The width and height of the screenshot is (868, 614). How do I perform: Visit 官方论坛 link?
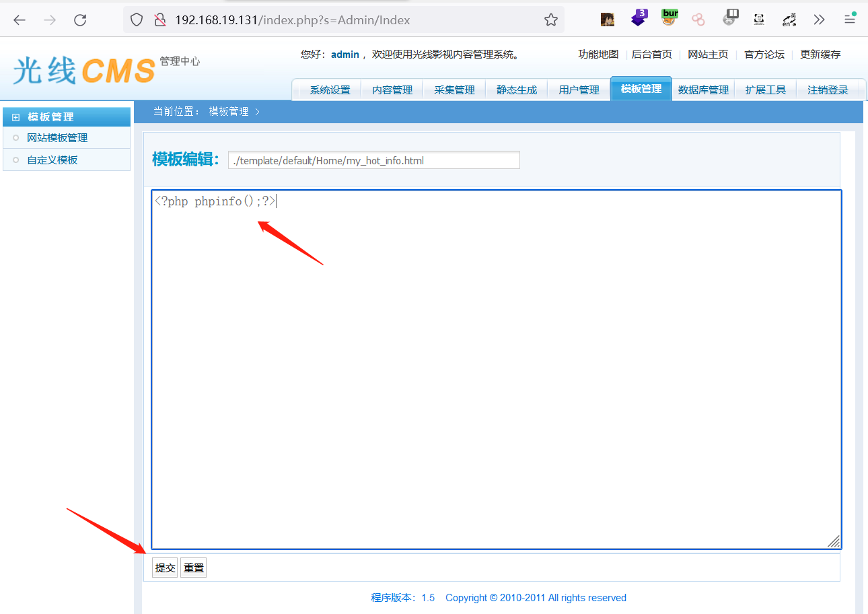click(x=764, y=55)
